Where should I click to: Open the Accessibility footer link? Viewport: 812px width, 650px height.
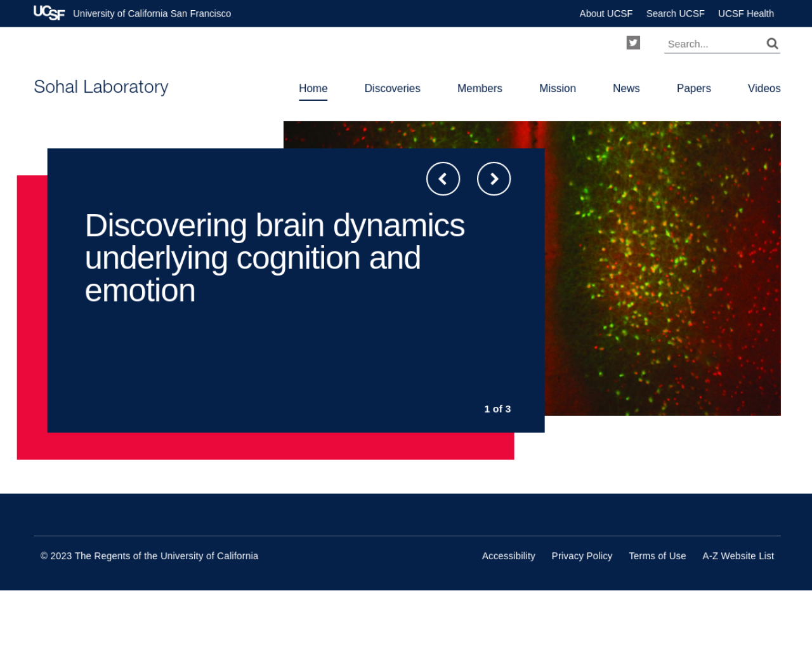tap(509, 556)
